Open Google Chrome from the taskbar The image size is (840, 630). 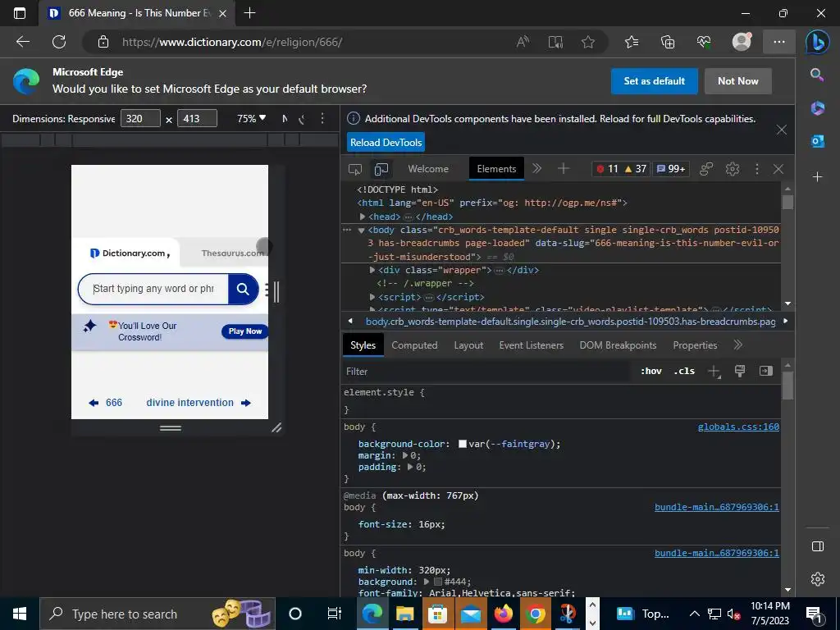coord(535,614)
